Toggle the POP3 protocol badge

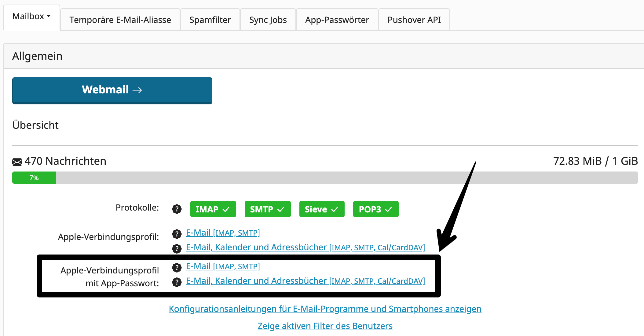pos(375,209)
